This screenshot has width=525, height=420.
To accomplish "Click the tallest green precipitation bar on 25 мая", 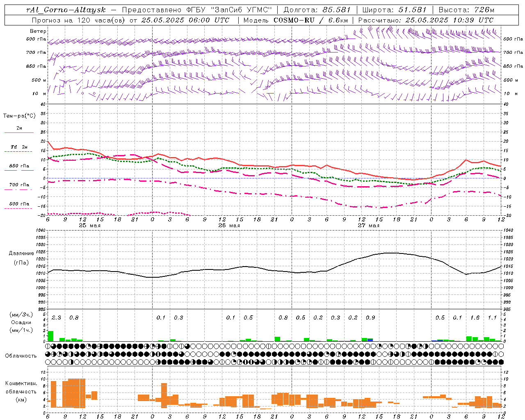I will [x=51, y=336].
